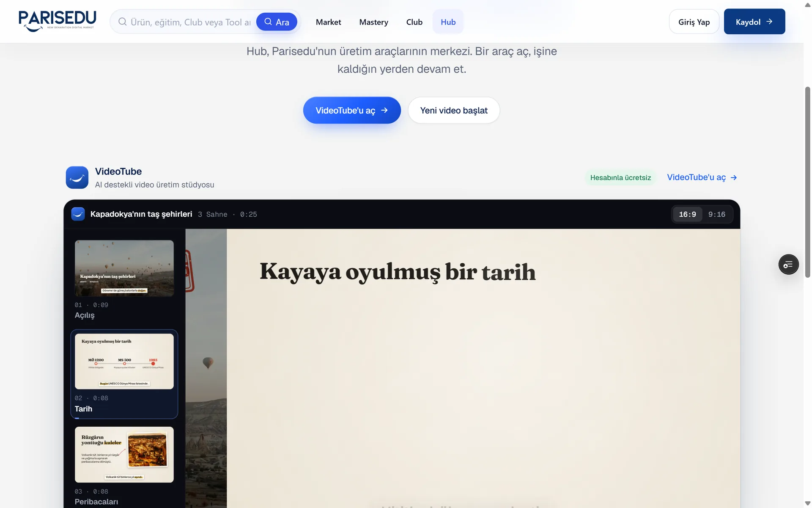The image size is (812, 508).
Task: Click the '01 · 0:09' scene duration label
Action: [91, 305]
